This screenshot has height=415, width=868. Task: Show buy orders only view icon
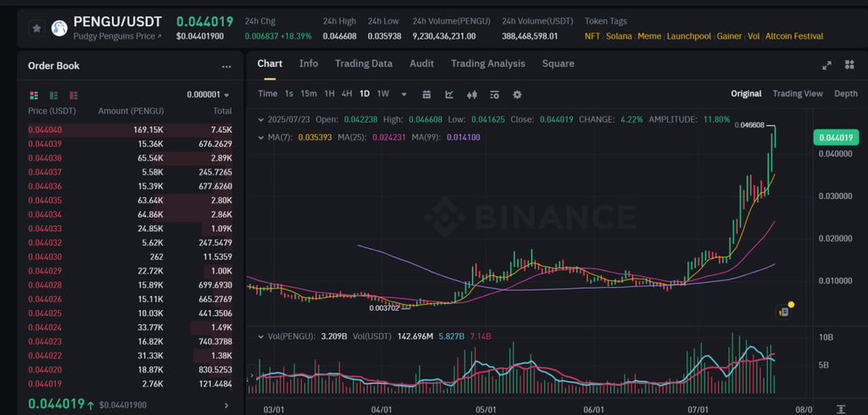(53, 95)
